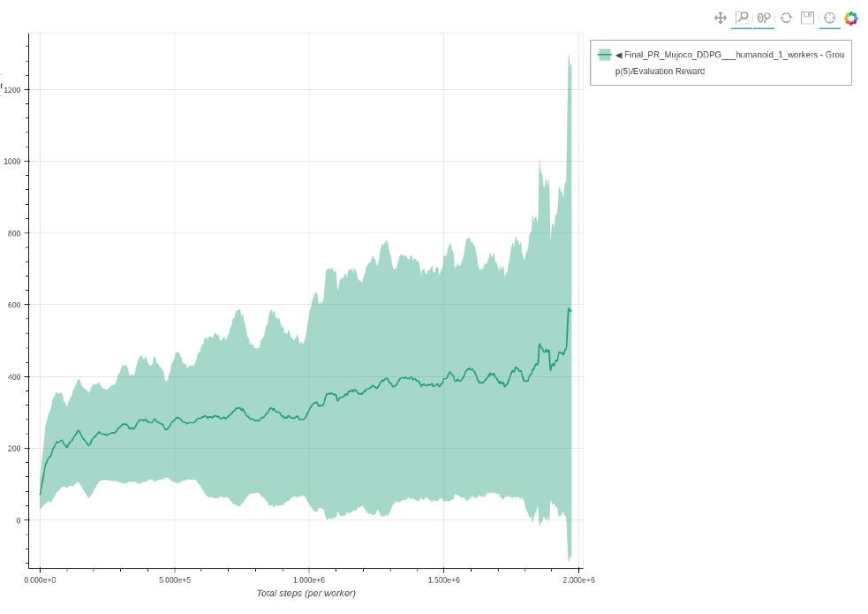Click the legend's left-pointing triangle marker
This screenshot has width=868, height=614.
pos(619,55)
